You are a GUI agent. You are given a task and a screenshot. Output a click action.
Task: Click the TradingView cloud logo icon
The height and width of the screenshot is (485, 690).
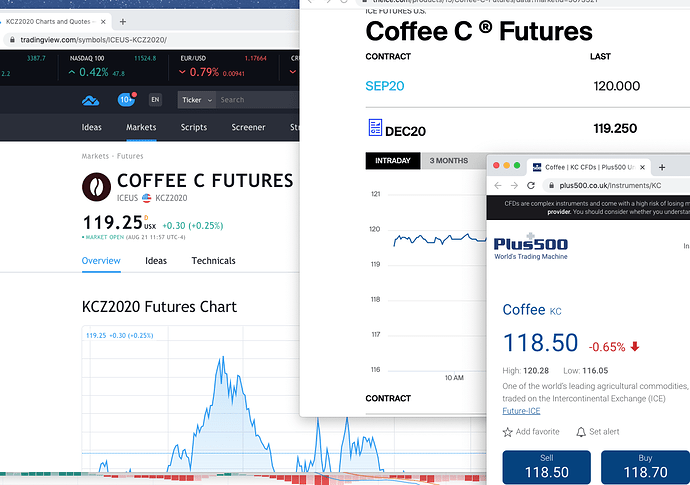pos(91,100)
